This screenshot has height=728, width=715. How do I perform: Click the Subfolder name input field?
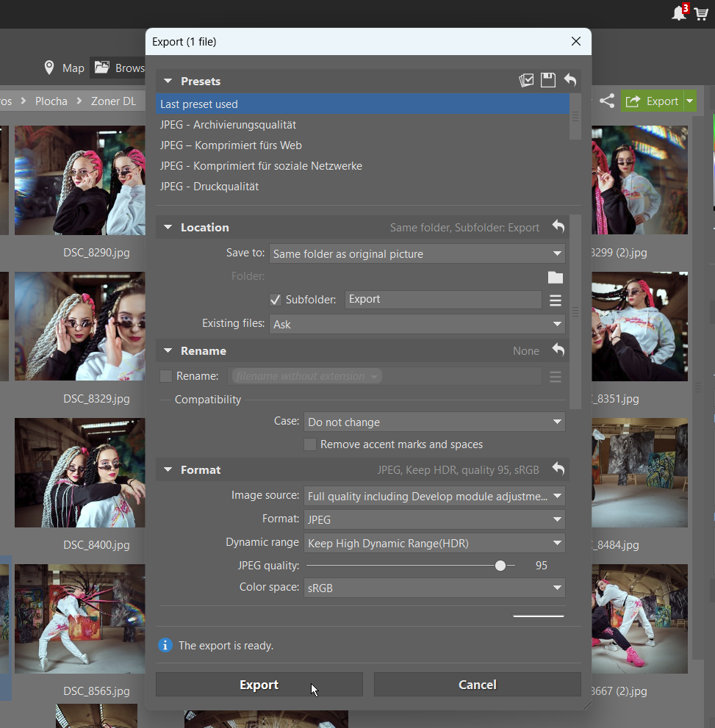[443, 300]
